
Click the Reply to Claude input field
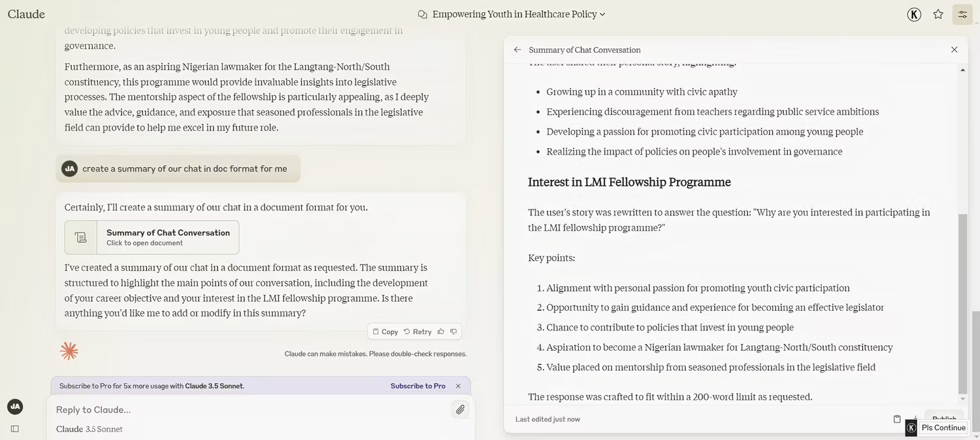coord(248,410)
